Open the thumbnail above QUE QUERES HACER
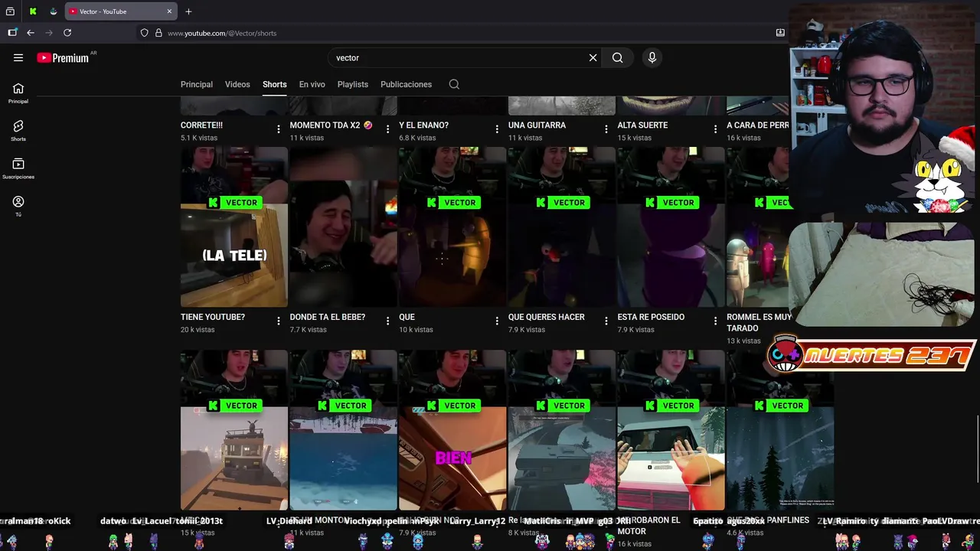 [562, 227]
